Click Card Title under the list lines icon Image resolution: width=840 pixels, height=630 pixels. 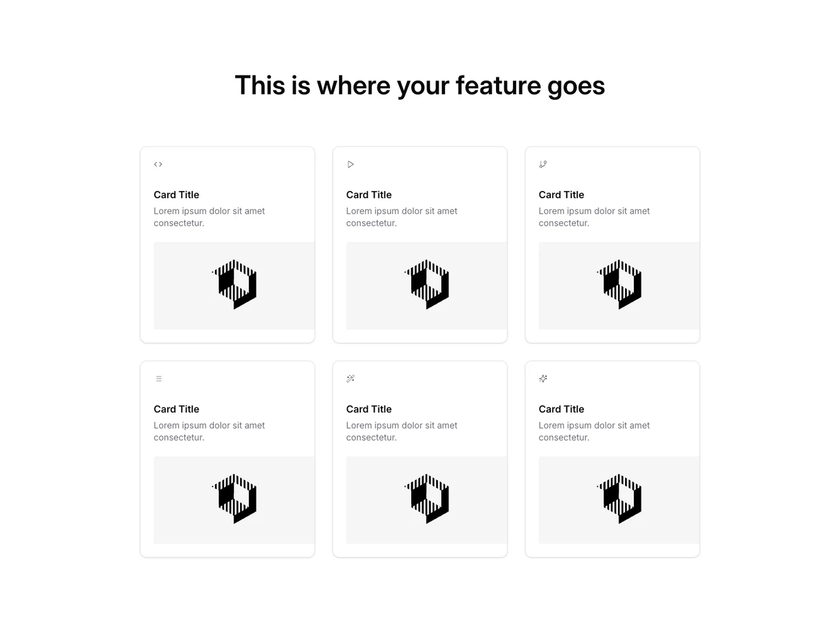point(176,409)
